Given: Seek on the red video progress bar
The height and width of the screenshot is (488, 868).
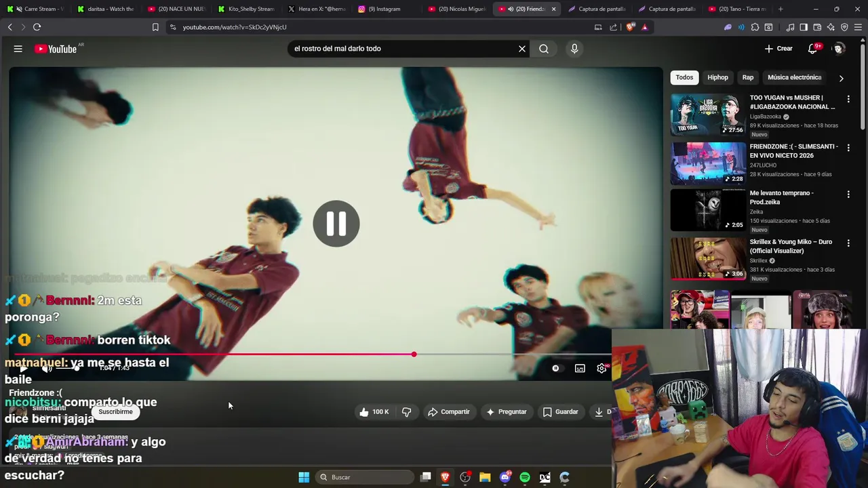Looking at the screenshot, I should [310, 354].
